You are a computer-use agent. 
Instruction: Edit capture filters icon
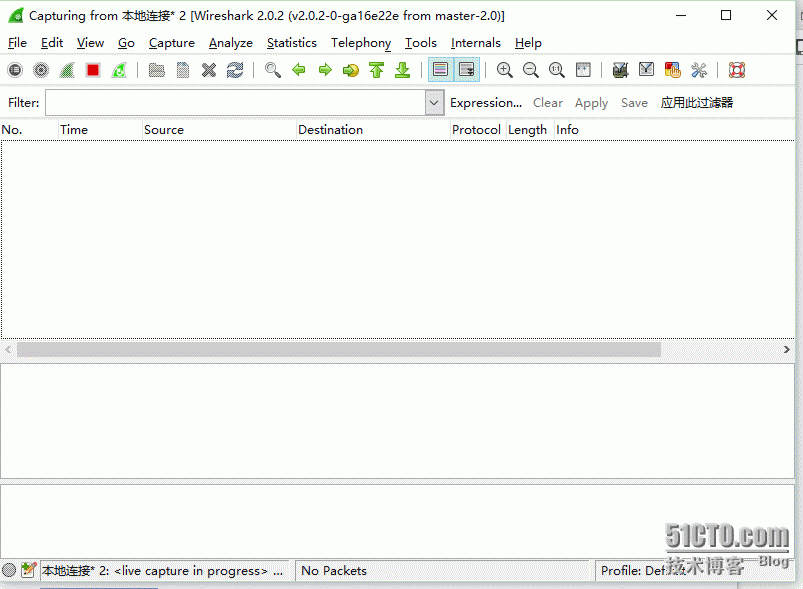620,70
